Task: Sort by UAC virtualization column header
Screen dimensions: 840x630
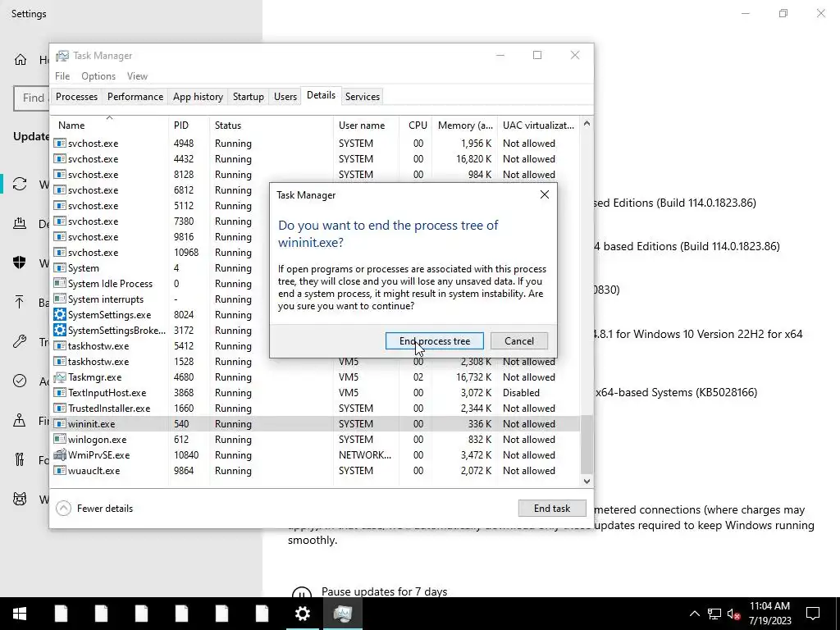Action: tap(538, 125)
